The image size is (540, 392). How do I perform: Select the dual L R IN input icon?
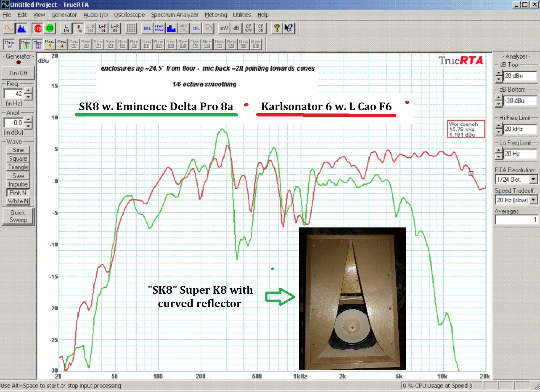pos(91,28)
